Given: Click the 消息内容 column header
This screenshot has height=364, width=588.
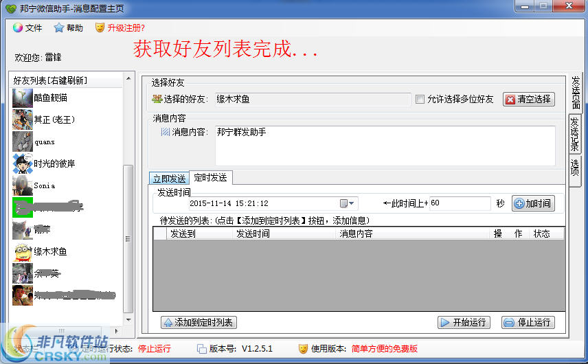Looking at the screenshot, I should tap(412, 234).
